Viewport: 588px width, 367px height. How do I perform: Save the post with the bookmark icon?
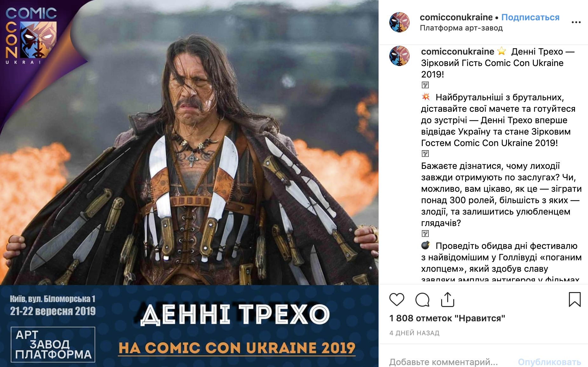574,299
